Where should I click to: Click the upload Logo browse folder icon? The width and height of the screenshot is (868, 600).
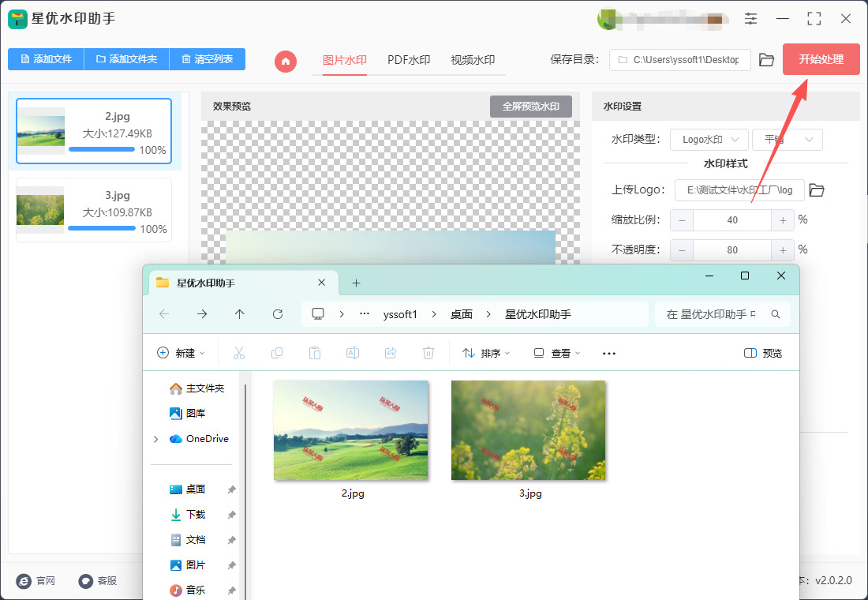pyautogui.click(x=817, y=190)
